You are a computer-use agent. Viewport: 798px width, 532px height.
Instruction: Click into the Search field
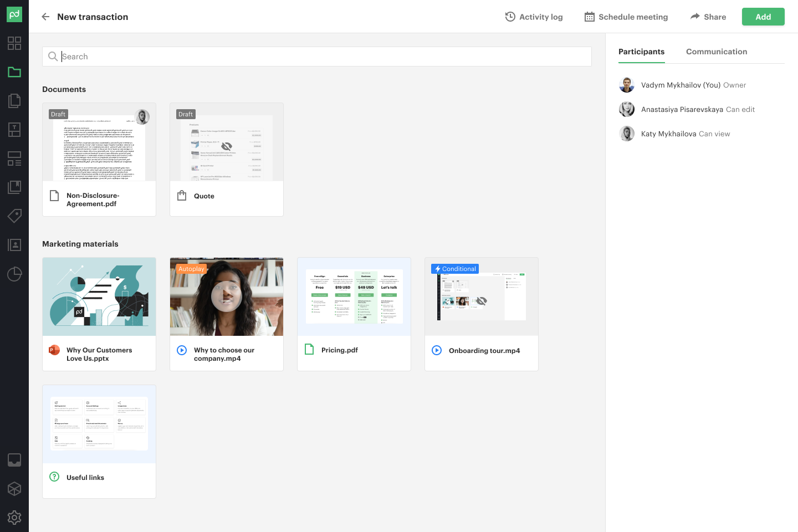click(x=321, y=57)
